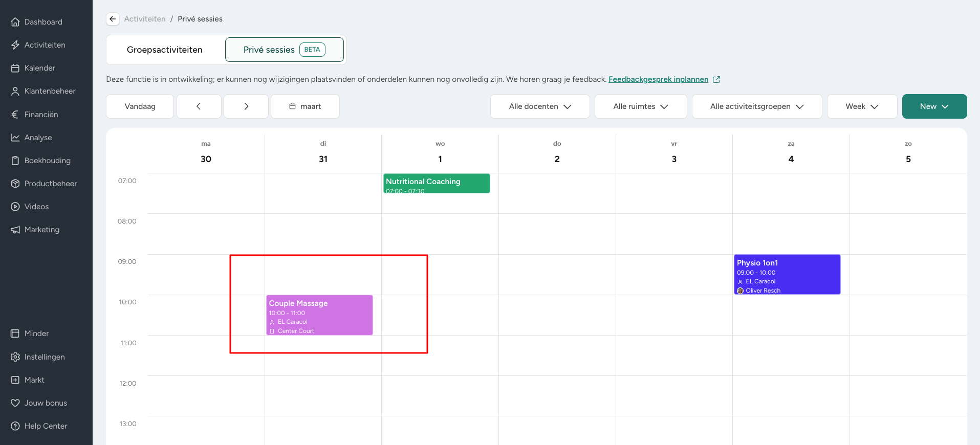Open Financiën via the euro icon
The width and height of the screenshot is (980, 445).
click(x=15, y=115)
